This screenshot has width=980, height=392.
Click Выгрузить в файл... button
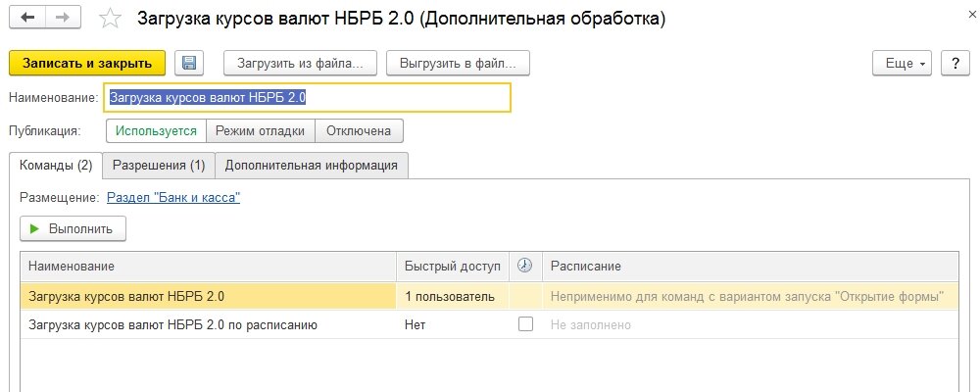pyautogui.click(x=458, y=63)
